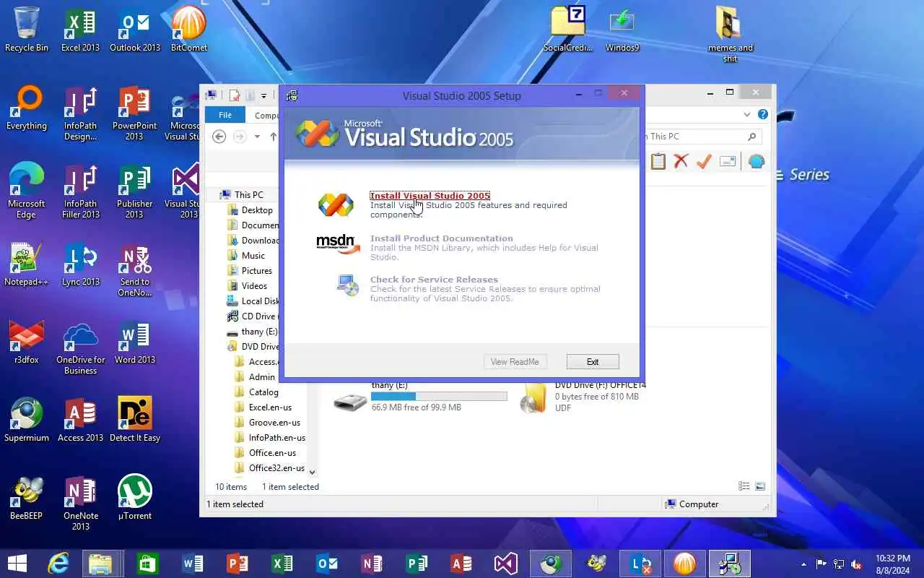Click the '10 items' status bar text
The width and height of the screenshot is (924, 578).
[231, 487]
